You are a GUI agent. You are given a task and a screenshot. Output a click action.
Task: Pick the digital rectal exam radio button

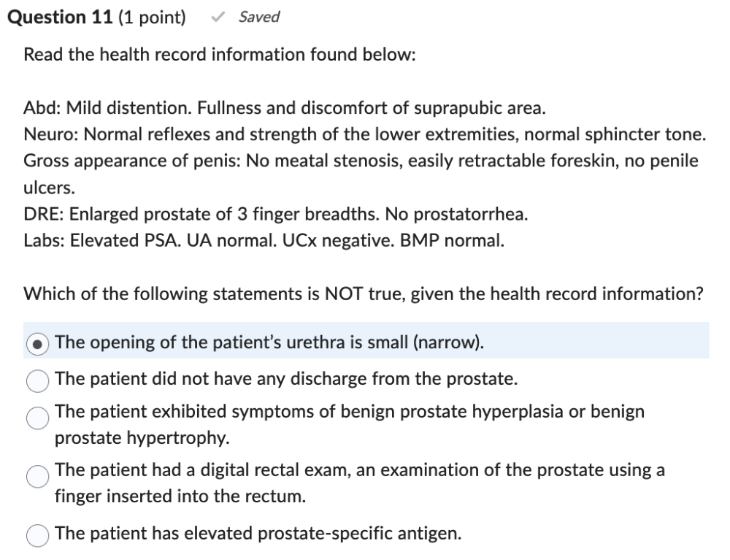[x=37, y=475]
